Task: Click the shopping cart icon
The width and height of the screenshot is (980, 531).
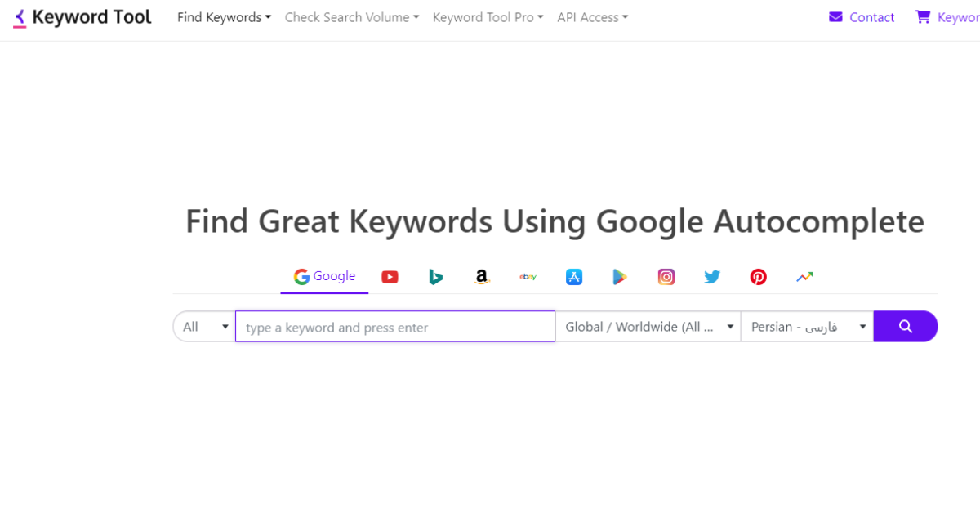Action: point(923,17)
